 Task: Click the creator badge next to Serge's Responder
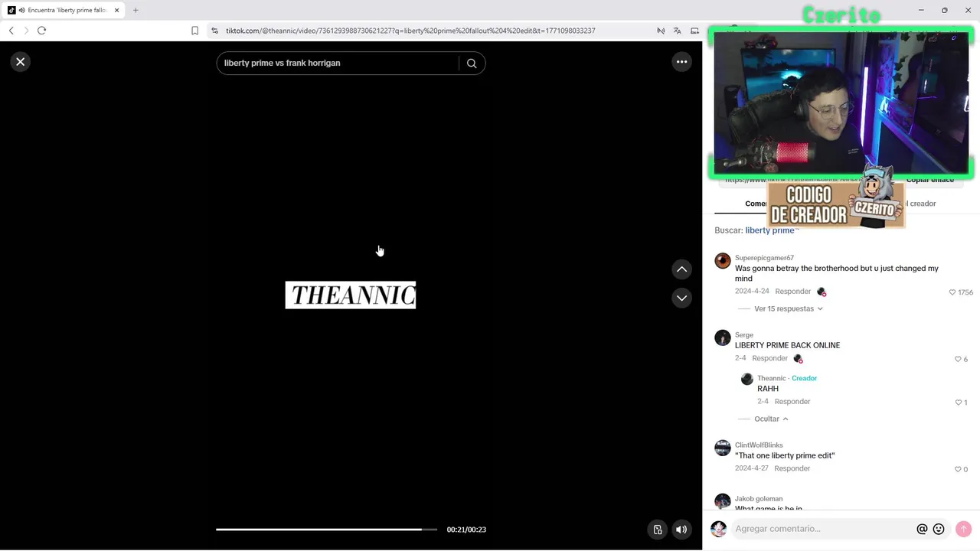coord(798,358)
